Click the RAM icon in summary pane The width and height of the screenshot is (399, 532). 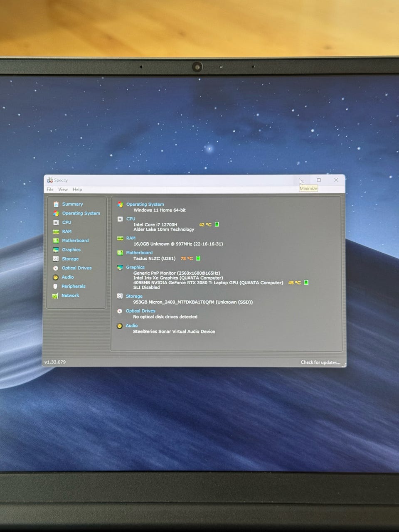120,238
